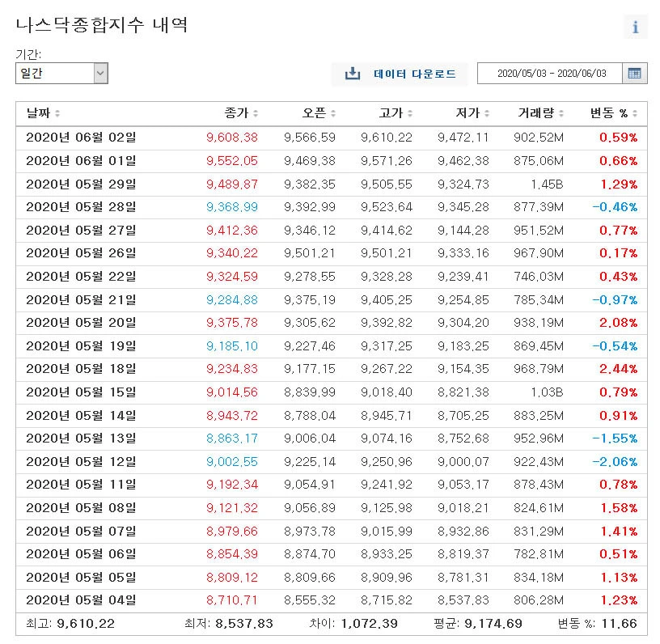Click the 거래량 column header text
Image resolution: width=660 pixels, height=644 pixels.
click(535, 112)
